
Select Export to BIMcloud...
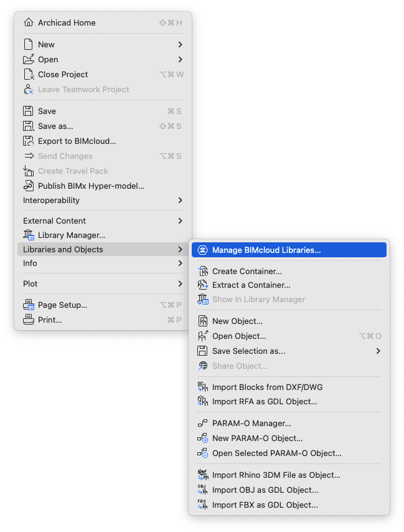tap(103, 141)
